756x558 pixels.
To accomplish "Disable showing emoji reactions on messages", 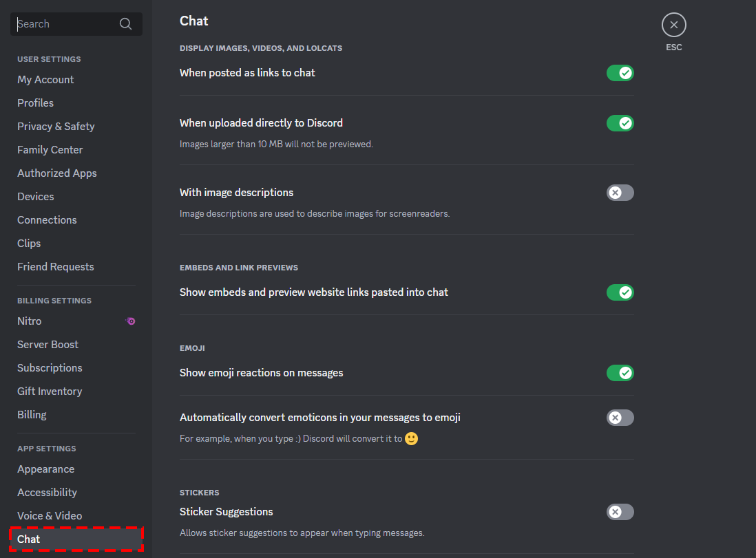I will pyautogui.click(x=620, y=373).
